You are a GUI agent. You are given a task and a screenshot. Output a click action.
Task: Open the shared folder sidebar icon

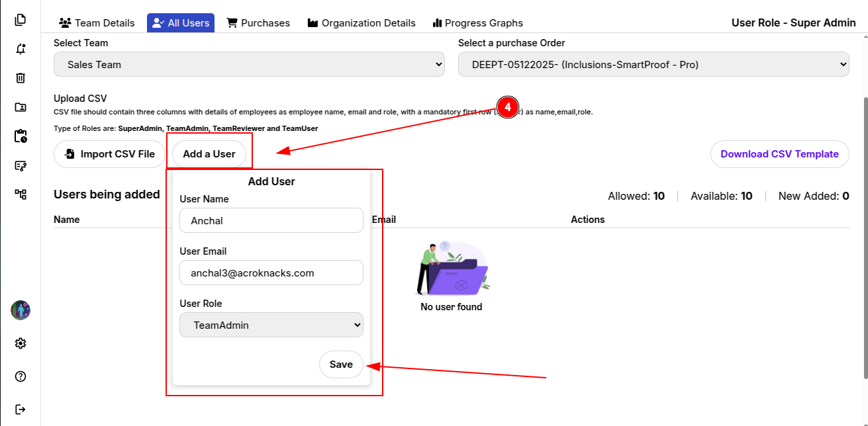pos(21,107)
